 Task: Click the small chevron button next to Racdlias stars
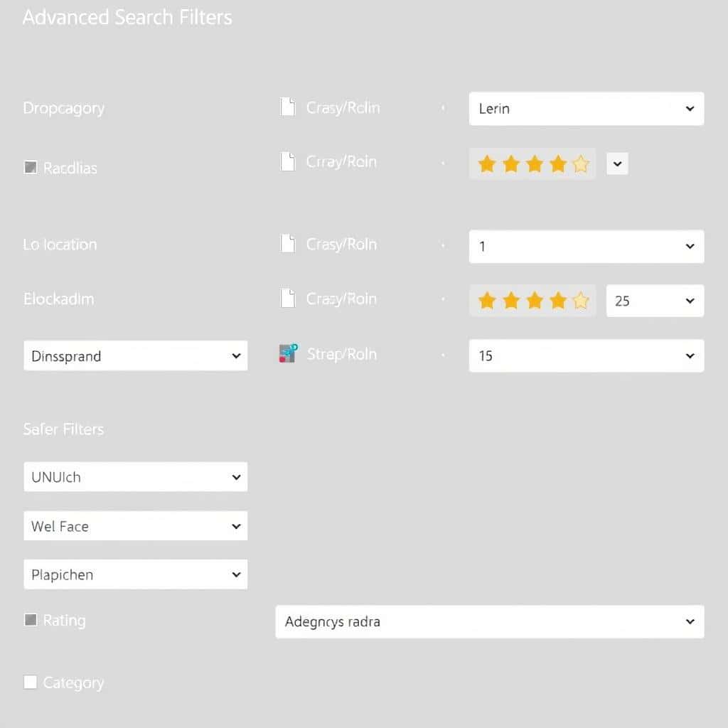617,164
